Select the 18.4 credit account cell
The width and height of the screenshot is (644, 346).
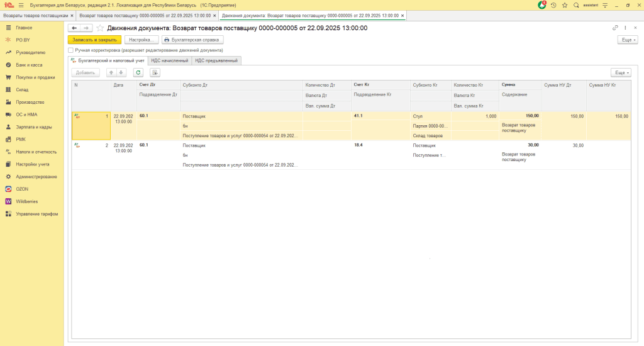(x=359, y=145)
